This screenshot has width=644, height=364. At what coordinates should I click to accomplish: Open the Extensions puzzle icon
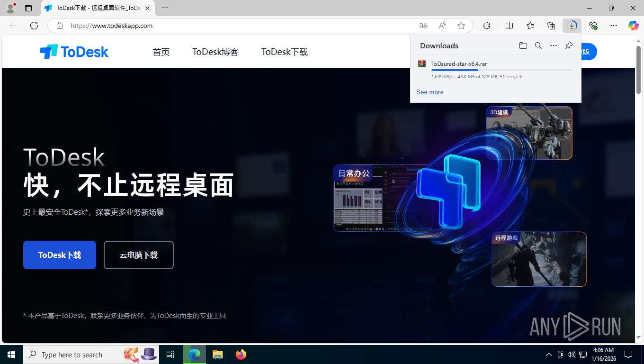tap(486, 26)
